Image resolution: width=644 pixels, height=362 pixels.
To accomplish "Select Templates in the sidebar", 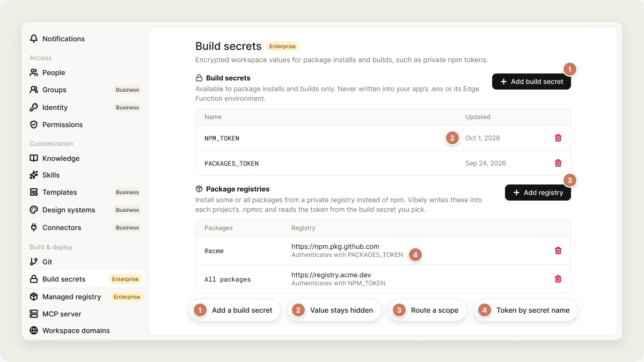I will click(85, 192).
